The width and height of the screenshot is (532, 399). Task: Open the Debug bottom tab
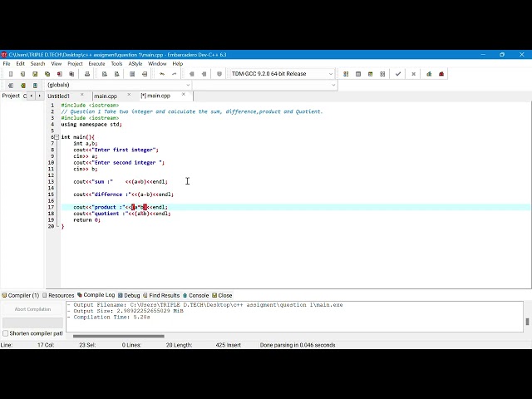pos(129,296)
